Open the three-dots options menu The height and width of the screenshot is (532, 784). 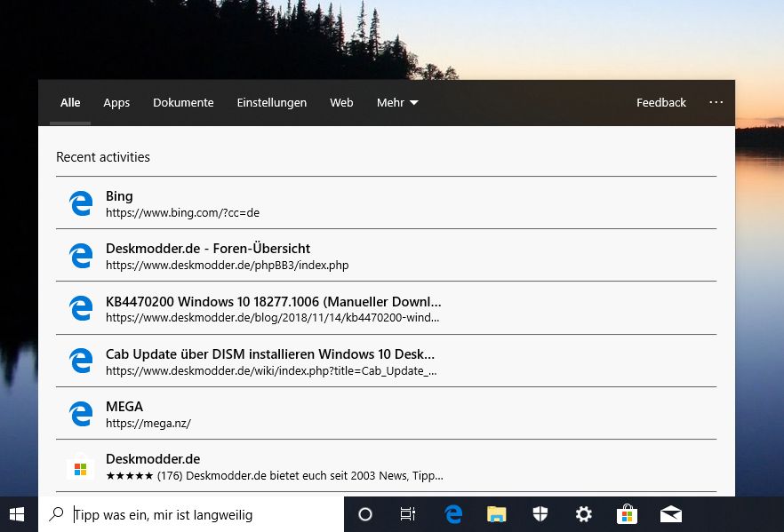click(x=716, y=102)
